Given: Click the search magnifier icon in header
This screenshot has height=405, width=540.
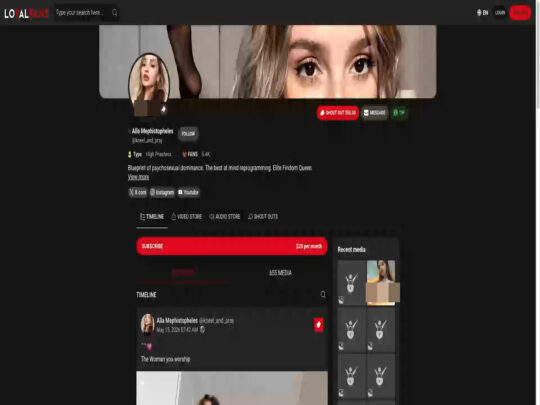Looking at the screenshot, I should [x=115, y=13].
